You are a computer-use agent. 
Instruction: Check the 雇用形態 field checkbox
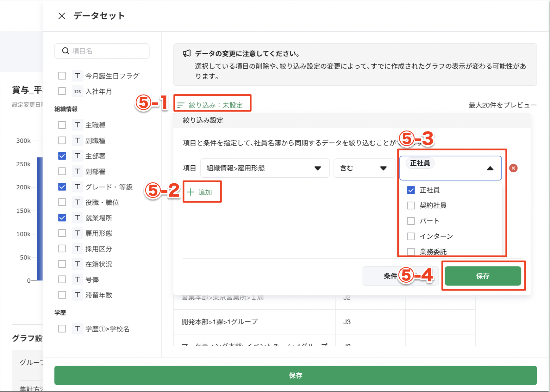point(62,233)
